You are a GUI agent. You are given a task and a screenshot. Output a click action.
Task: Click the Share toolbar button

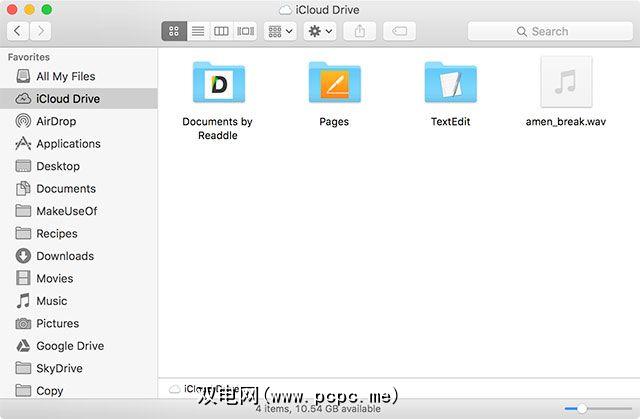point(360,31)
